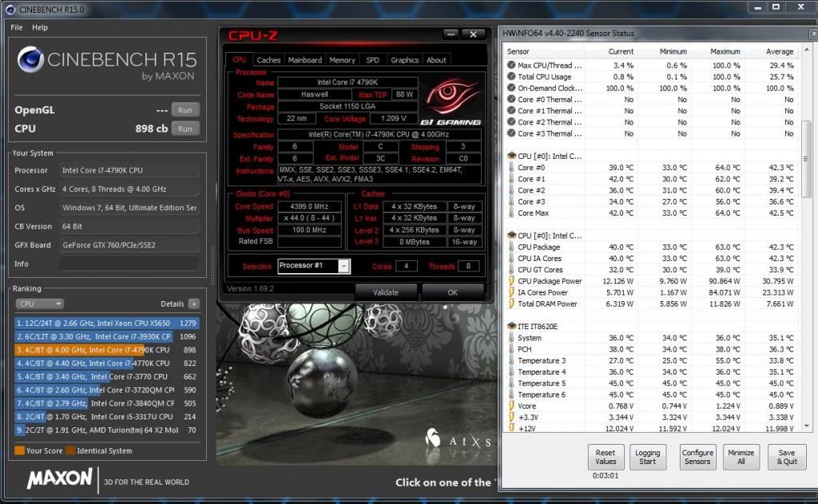This screenshot has width=818, height=504.
Task: Click the orange Your Score legend swatch
Action: coord(19,450)
